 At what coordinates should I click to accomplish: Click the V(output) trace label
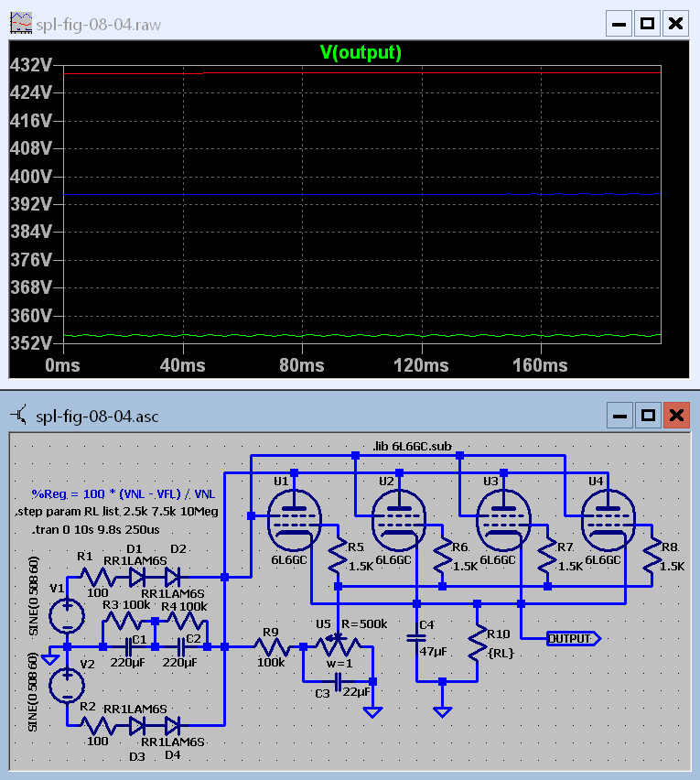(x=361, y=53)
